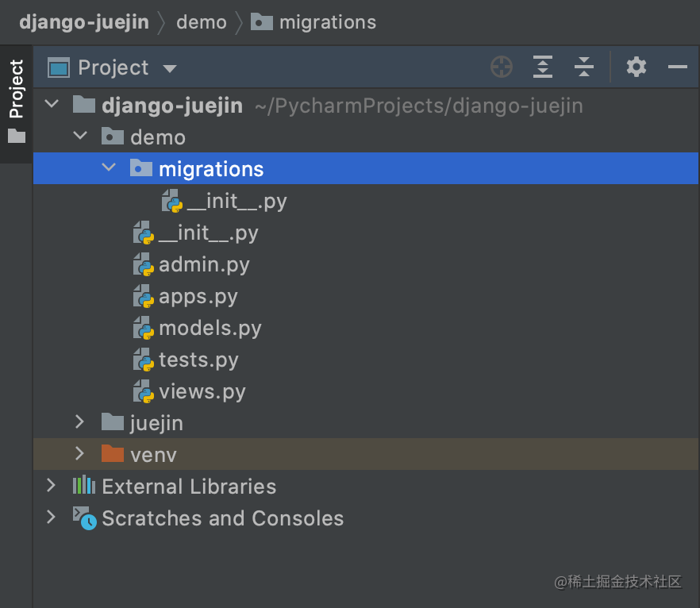Select tests.py file

pyautogui.click(x=366, y=360)
